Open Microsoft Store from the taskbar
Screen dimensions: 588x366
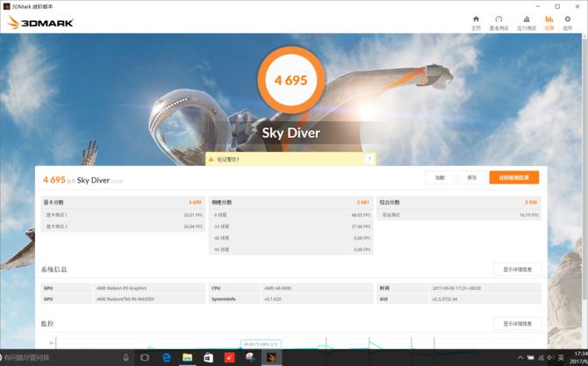pos(209,358)
